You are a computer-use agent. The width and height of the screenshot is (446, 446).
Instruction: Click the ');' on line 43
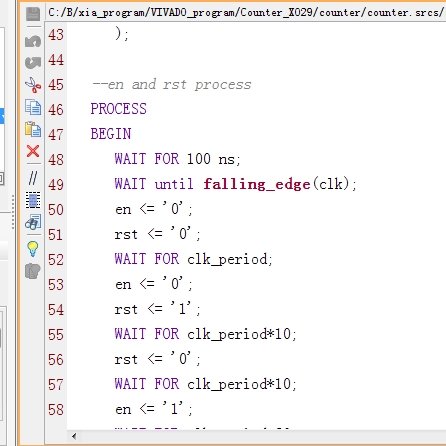tap(122, 34)
